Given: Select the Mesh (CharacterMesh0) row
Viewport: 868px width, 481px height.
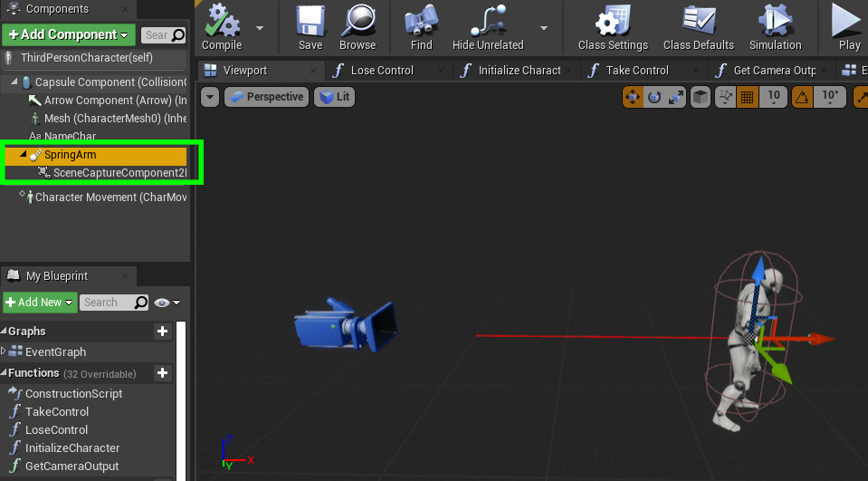Looking at the screenshot, I should pos(94,119).
